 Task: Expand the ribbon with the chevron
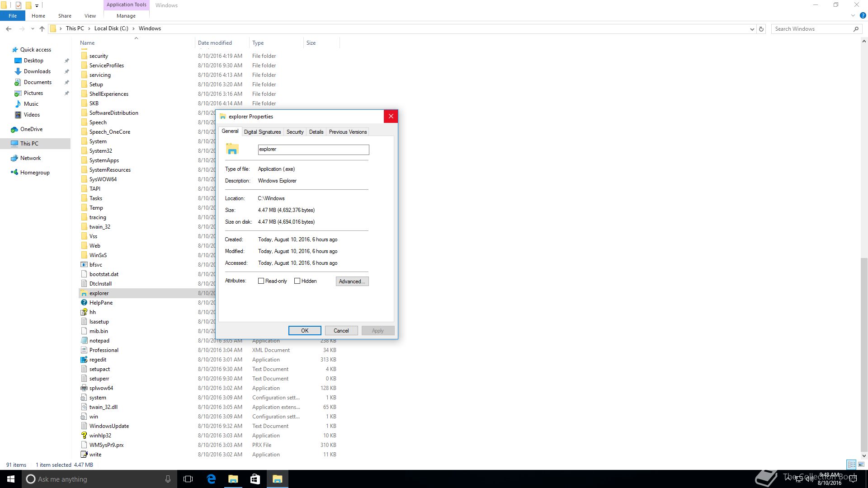[x=853, y=16]
